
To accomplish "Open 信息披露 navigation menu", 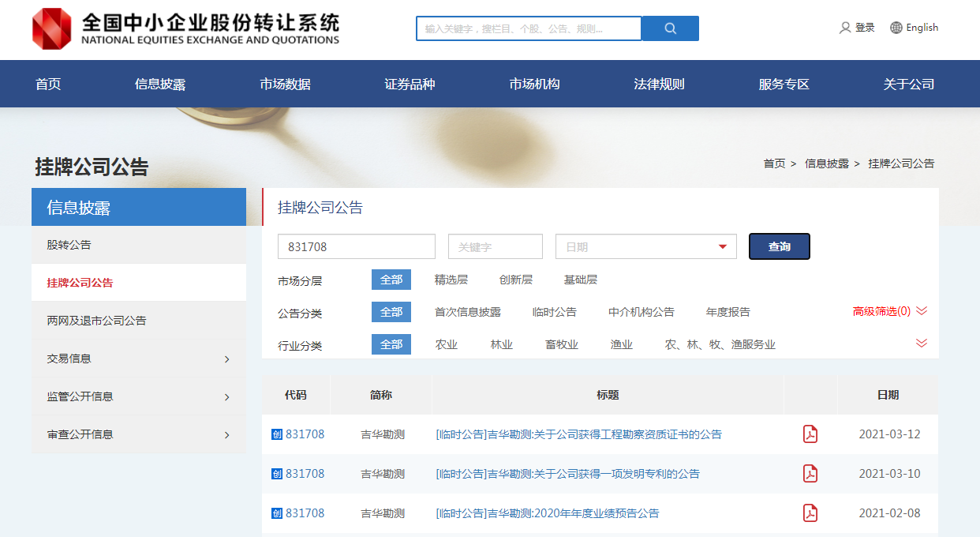I will [x=160, y=84].
